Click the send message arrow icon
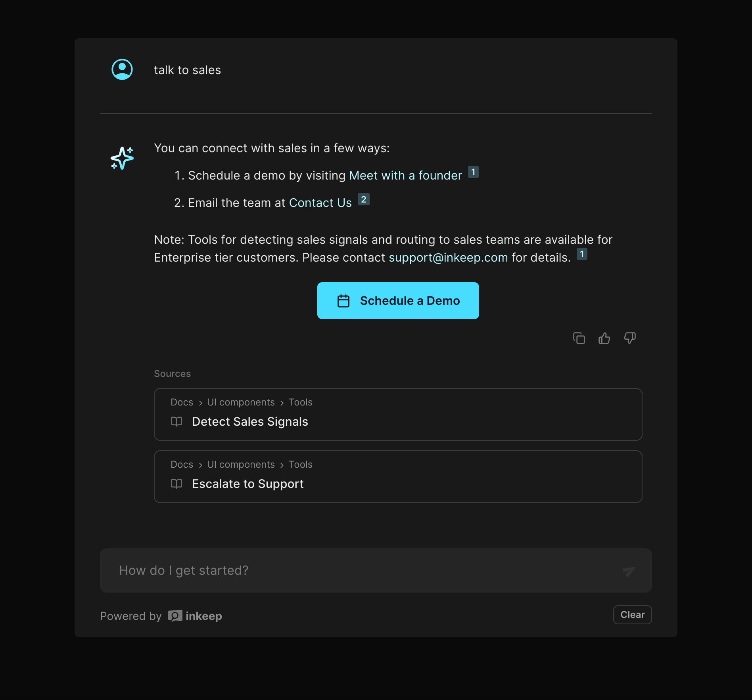 coord(628,571)
